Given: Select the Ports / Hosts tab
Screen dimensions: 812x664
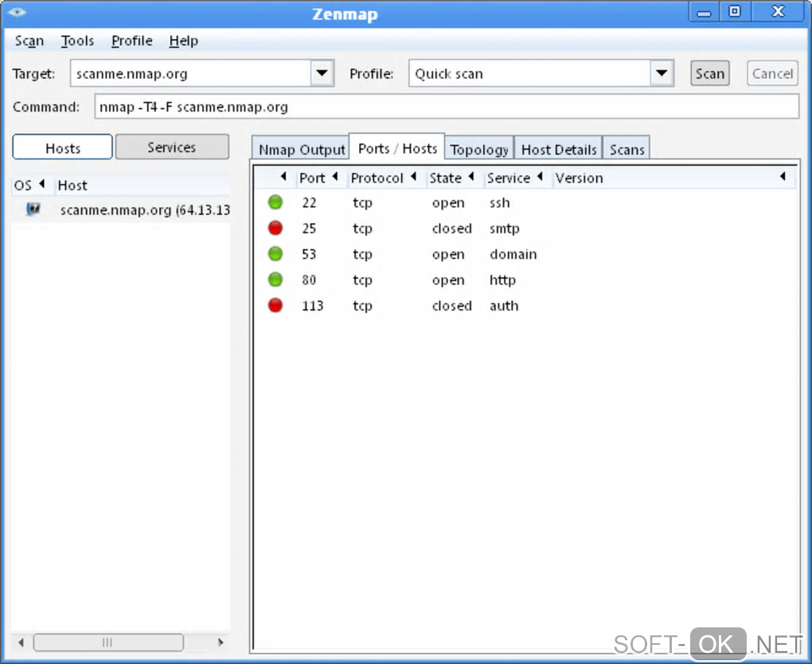Looking at the screenshot, I should point(397,148).
